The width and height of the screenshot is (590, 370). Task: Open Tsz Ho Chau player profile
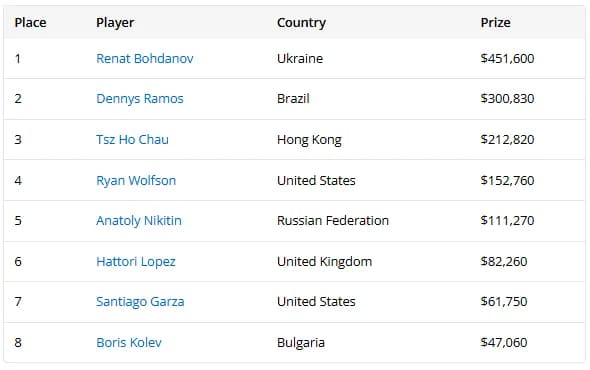[132, 140]
